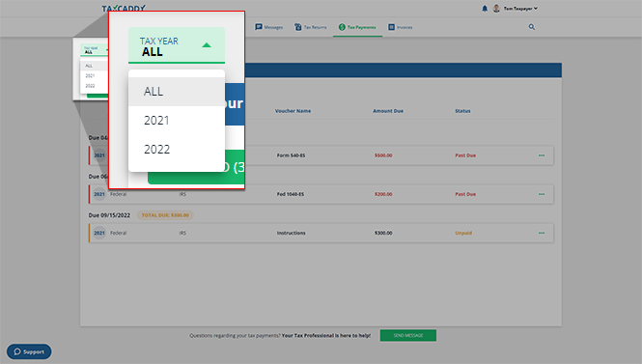The image size is (642, 364).
Task: Click the Tax Returns document icon
Action: tap(298, 27)
